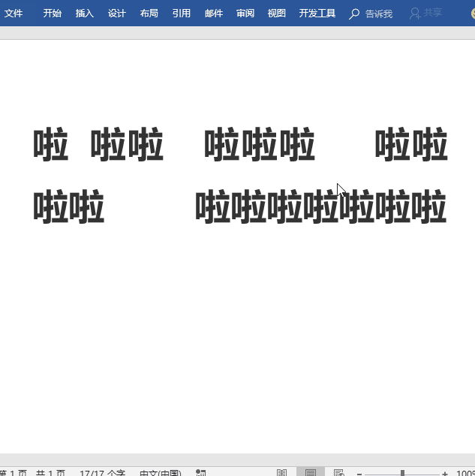Open word count via 17/17 个字

pyautogui.click(x=103, y=473)
